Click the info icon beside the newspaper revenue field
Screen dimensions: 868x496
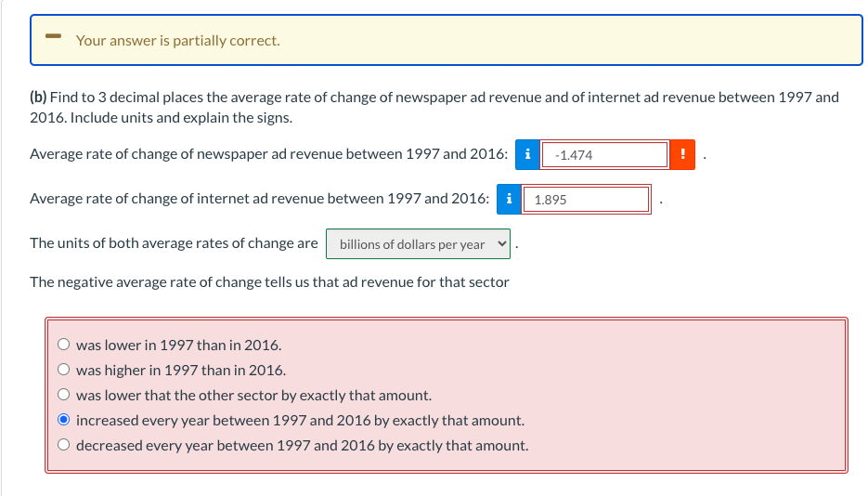point(527,154)
